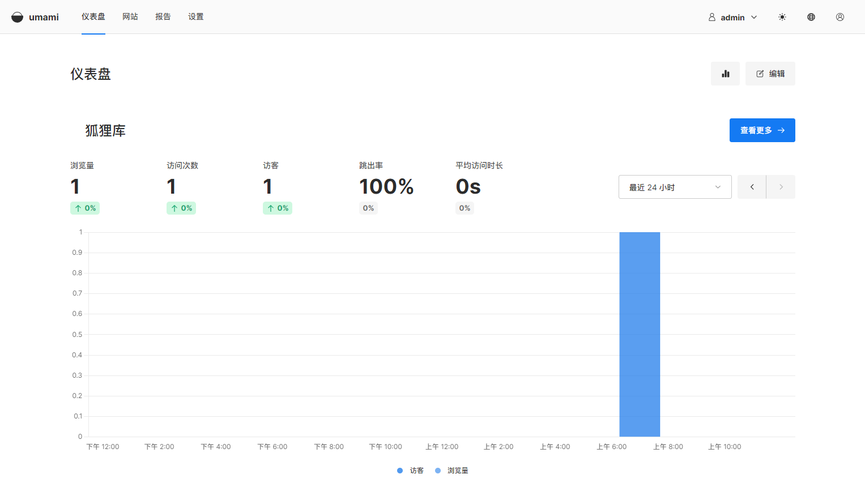This screenshot has height=504, width=865.
Task: Open the user profile icon
Action: (x=840, y=17)
